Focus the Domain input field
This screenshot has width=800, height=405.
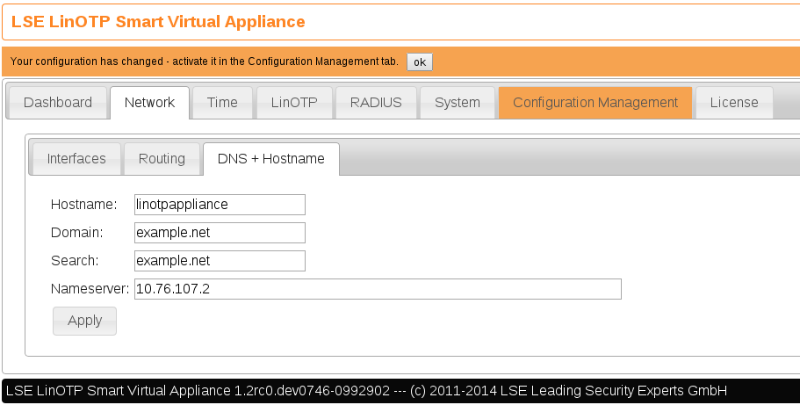220,233
